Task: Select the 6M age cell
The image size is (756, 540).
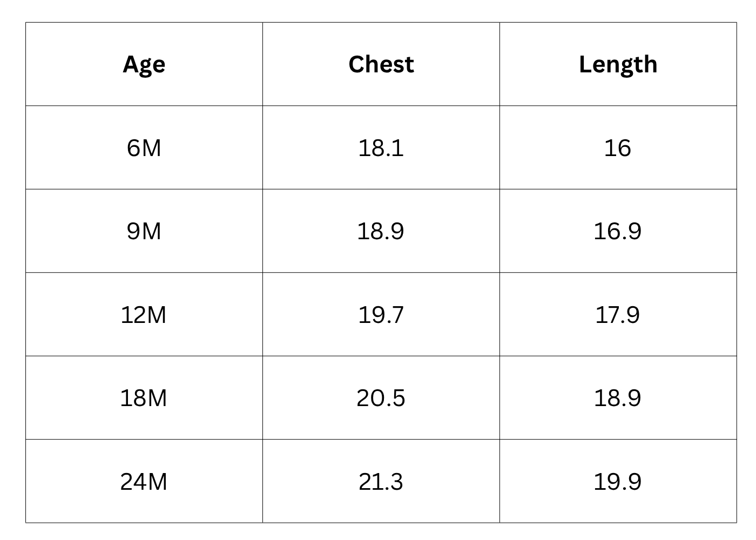Action: click(144, 148)
